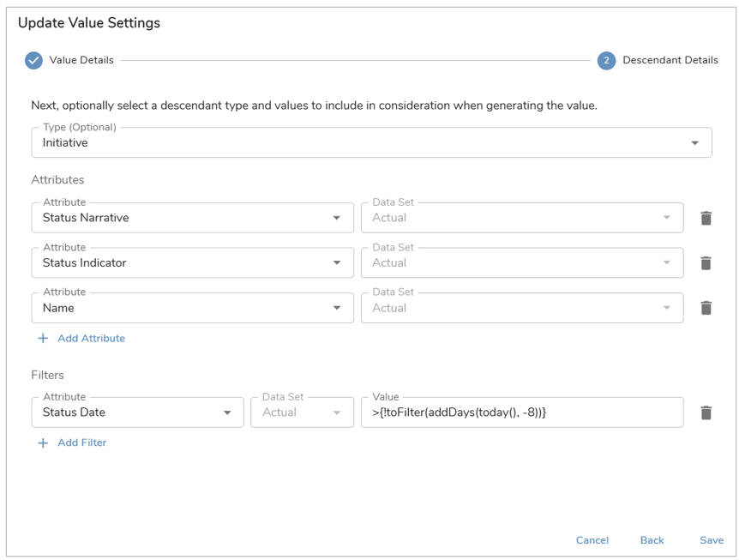Delete the Status Narrative attribute row
Screen dimensions: 739x560
click(x=706, y=218)
